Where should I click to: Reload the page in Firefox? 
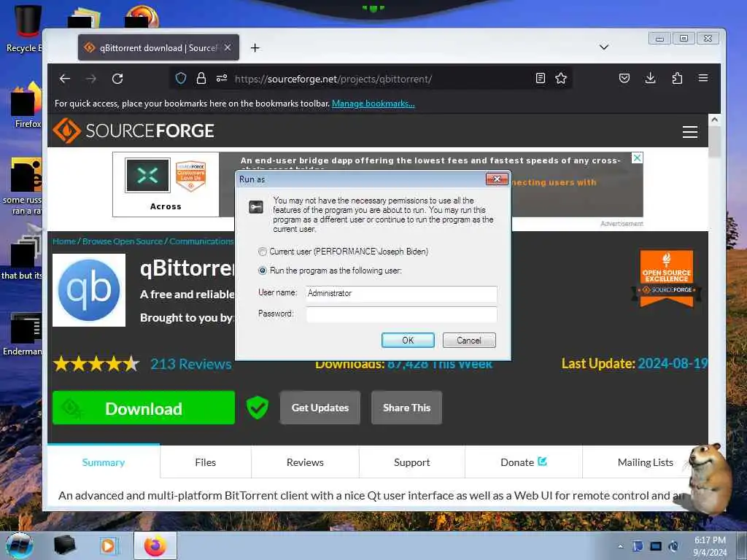[117, 79]
